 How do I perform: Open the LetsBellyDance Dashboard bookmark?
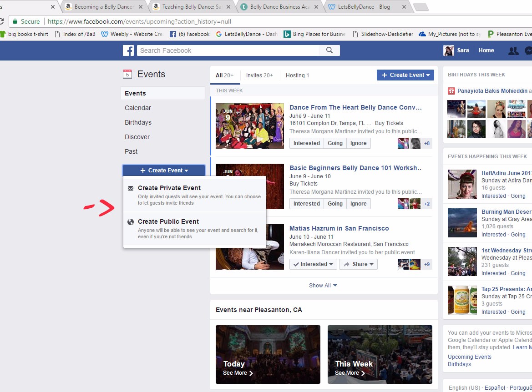tap(247, 34)
